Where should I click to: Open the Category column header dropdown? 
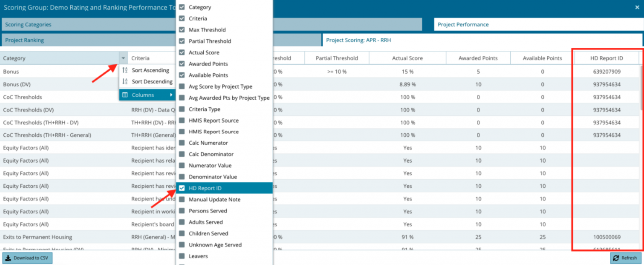pyautogui.click(x=123, y=58)
